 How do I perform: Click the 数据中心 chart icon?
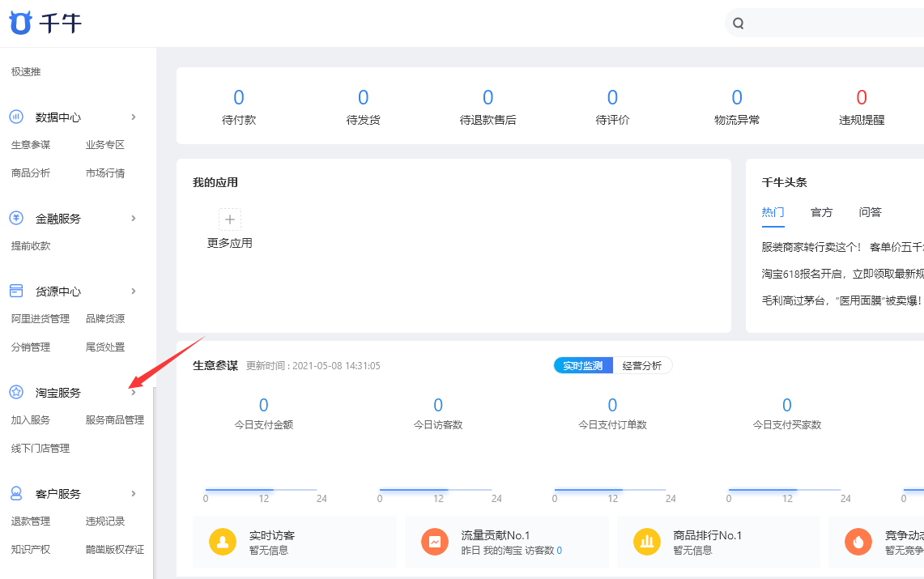pos(16,117)
